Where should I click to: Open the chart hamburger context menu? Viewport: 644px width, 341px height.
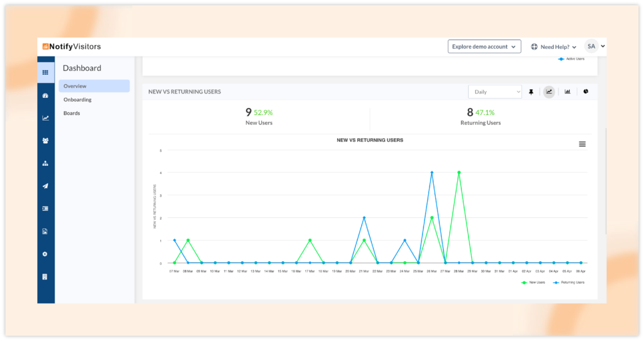(582, 144)
